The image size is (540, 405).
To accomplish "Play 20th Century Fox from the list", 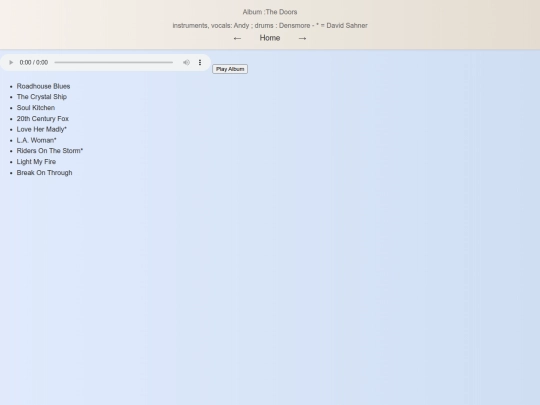I will point(43,118).
